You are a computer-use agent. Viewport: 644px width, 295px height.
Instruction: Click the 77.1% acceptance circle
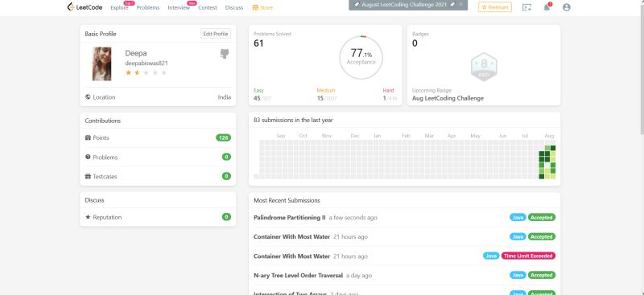click(x=361, y=57)
